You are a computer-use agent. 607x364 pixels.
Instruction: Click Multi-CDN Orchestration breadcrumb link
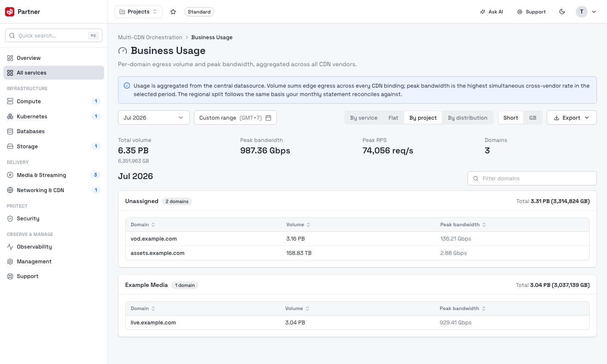pyautogui.click(x=150, y=37)
